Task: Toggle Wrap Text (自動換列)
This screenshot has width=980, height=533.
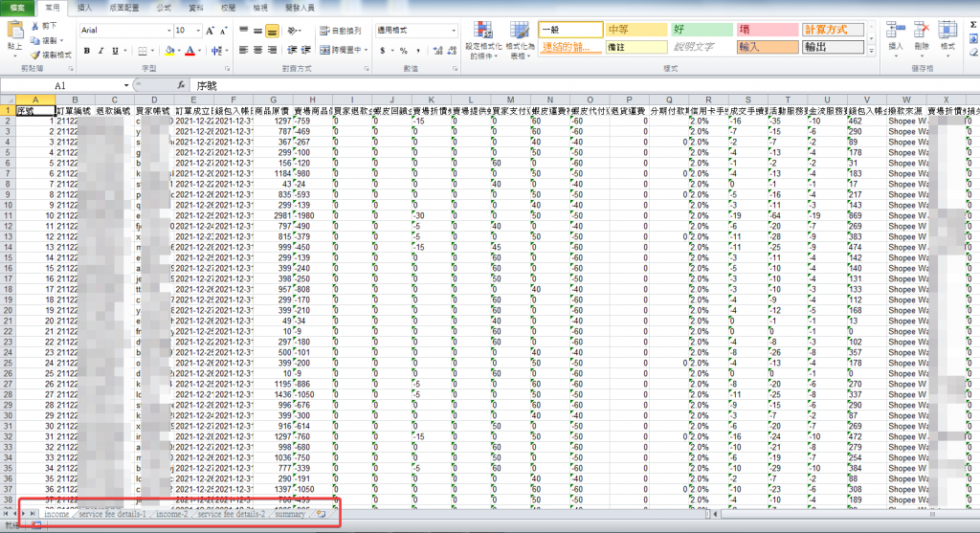Action: [340, 31]
